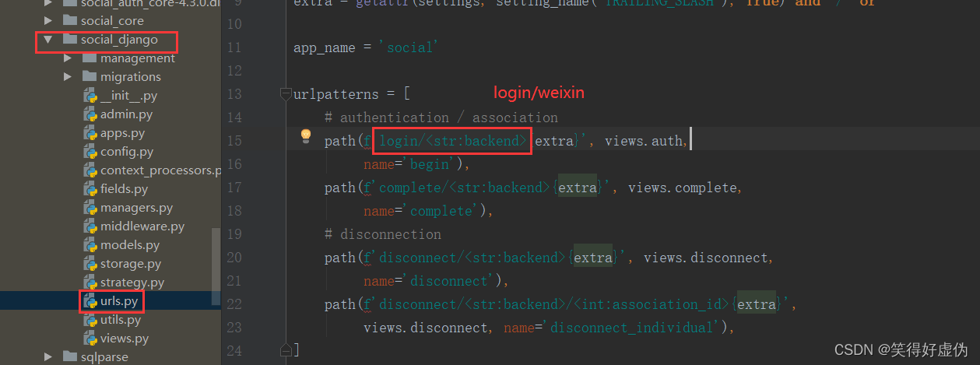This screenshot has height=365, width=980.
Task: Open file name fields.py in tree
Action: click(125, 189)
